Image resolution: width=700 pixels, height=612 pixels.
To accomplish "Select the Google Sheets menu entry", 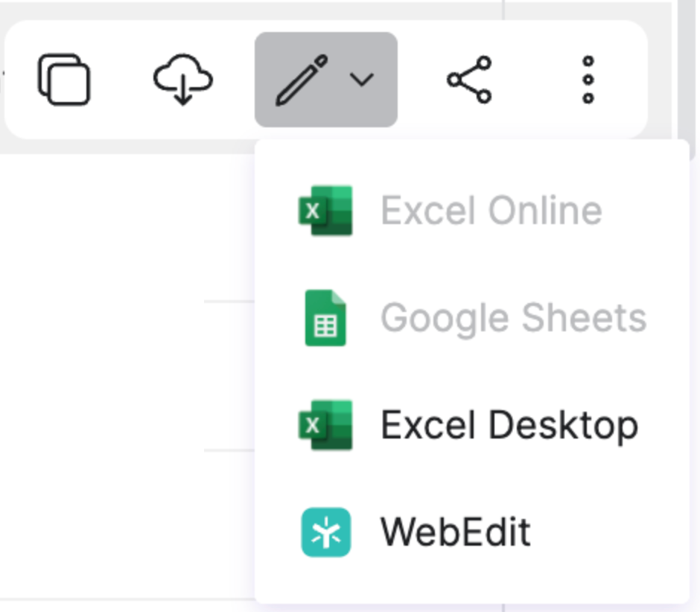I will (472, 318).
